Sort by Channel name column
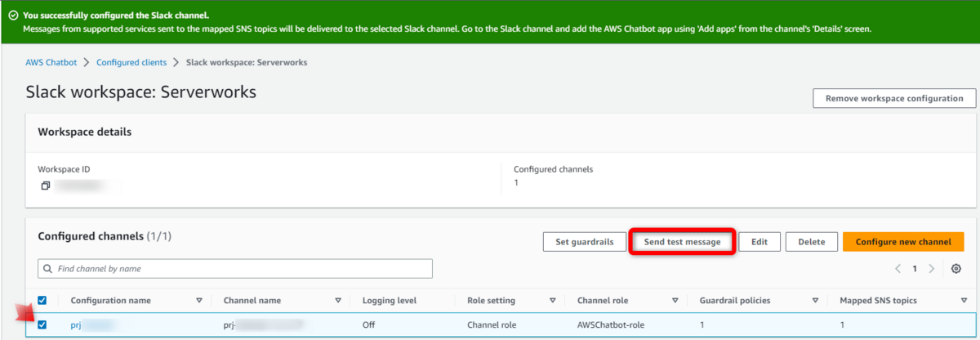The height and width of the screenshot is (340, 980). tap(338, 300)
